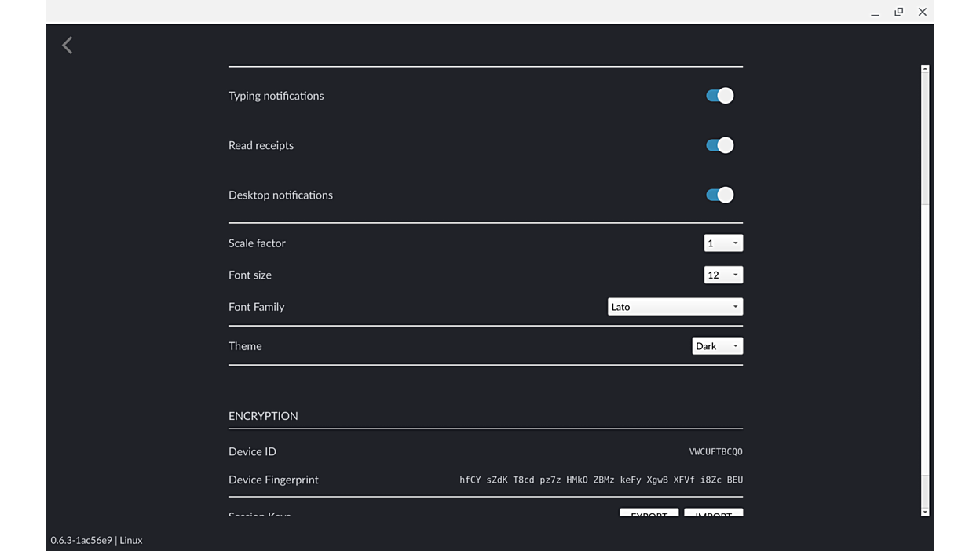980x551 pixels.
Task: Click the Device ID value VWCUFTBCQO
Action: [715, 452]
